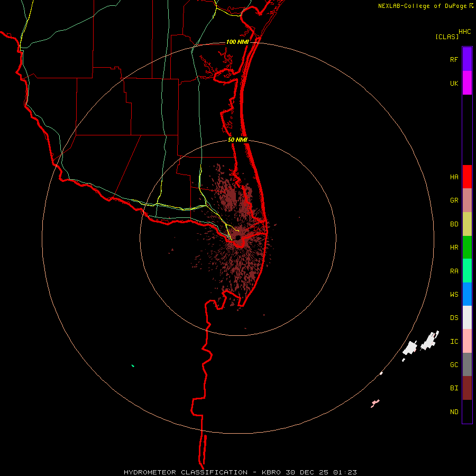The image size is (476, 476).
Task: Click the "HHC" product label
Action: pyautogui.click(x=464, y=32)
